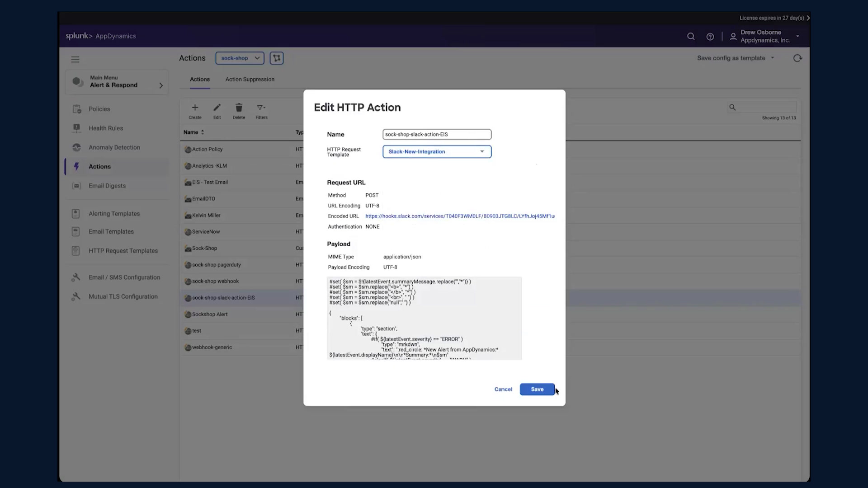Screen dimensions: 868x488
Task: Click the Delete trash icon
Action: click(x=239, y=108)
